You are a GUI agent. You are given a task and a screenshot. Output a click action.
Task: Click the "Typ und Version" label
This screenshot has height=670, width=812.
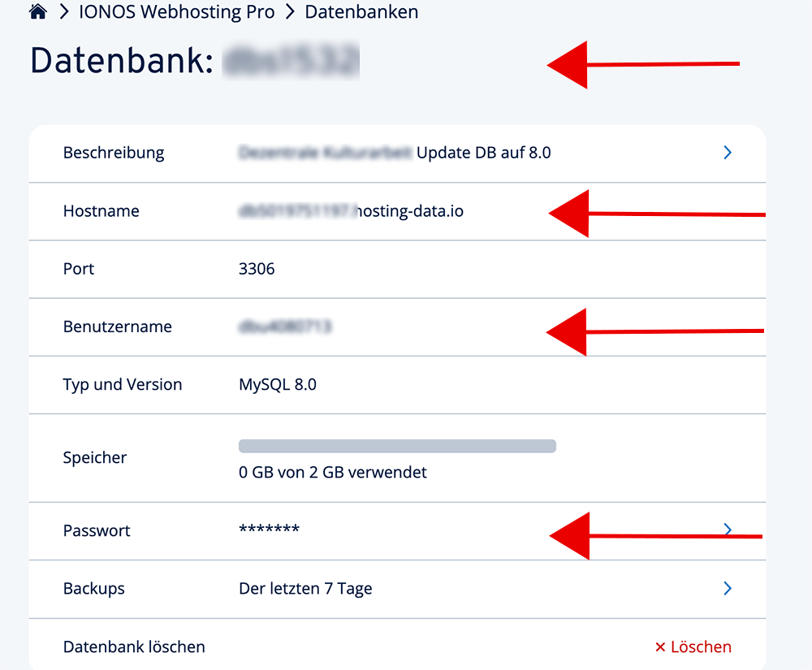pos(123,385)
